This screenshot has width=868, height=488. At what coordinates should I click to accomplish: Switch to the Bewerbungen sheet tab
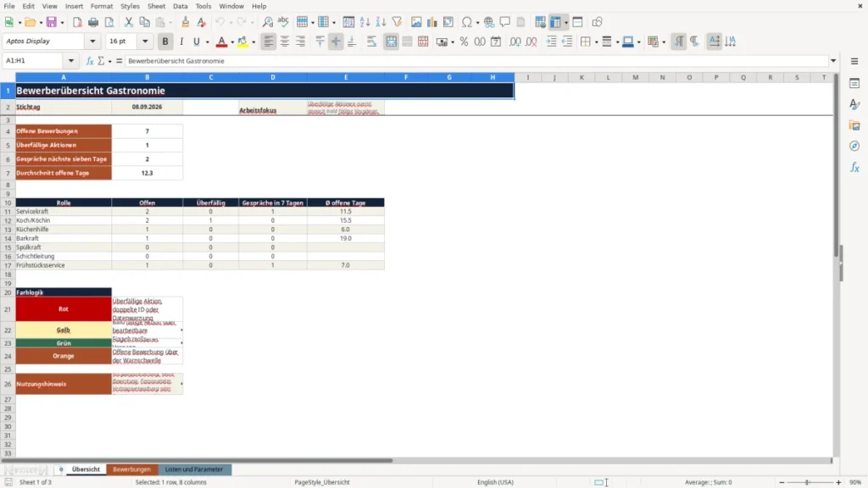point(131,469)
